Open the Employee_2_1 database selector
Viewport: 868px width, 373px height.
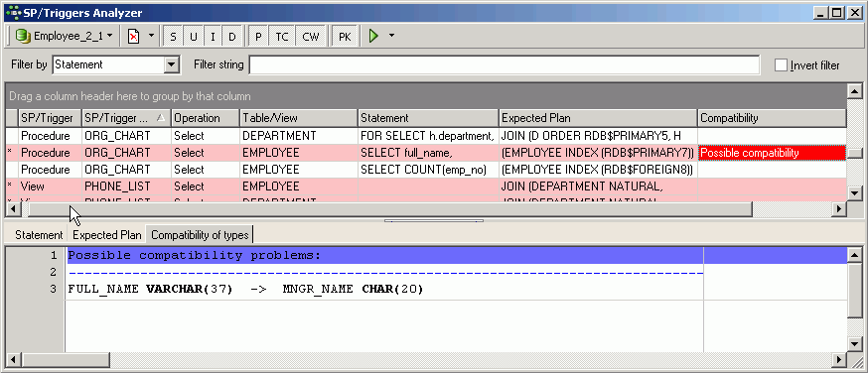coord(65,37)
